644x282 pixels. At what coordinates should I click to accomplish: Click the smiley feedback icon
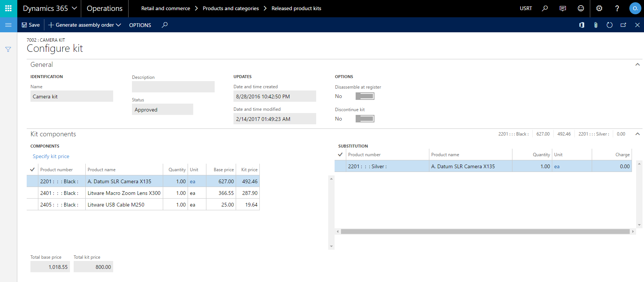coord(581,8)
